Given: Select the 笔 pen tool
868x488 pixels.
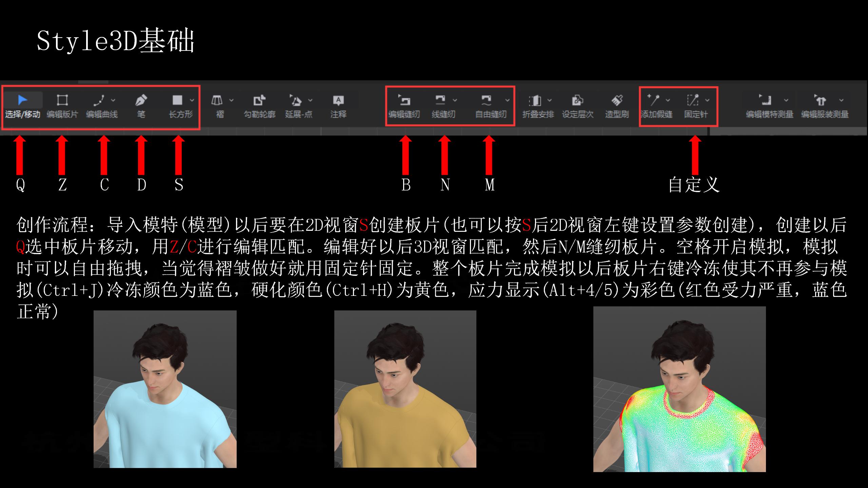Looking at the screenshot, I should pos(141,106).
